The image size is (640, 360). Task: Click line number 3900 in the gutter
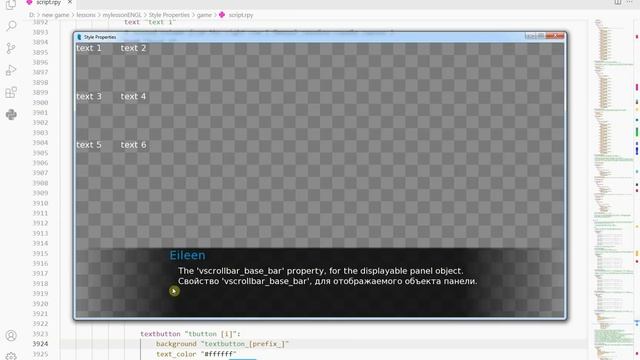point(40,102)
